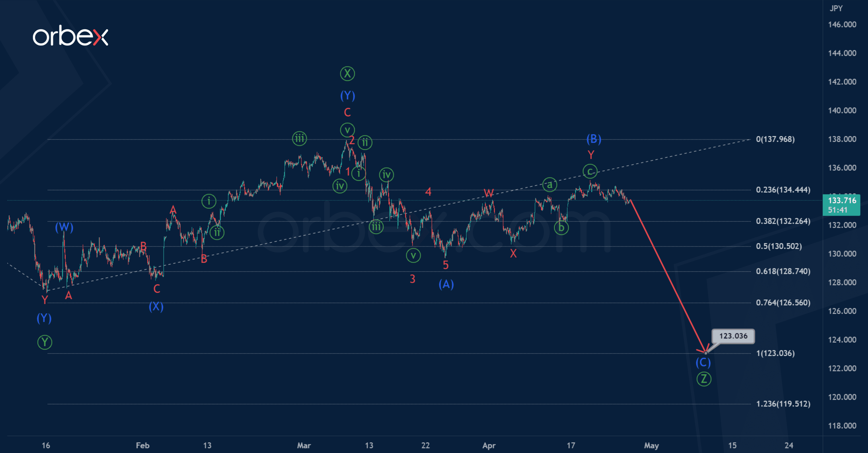868x453 pixels.
Task: Click 142.000 on the price axis
Action: click(x=842, y=82)
